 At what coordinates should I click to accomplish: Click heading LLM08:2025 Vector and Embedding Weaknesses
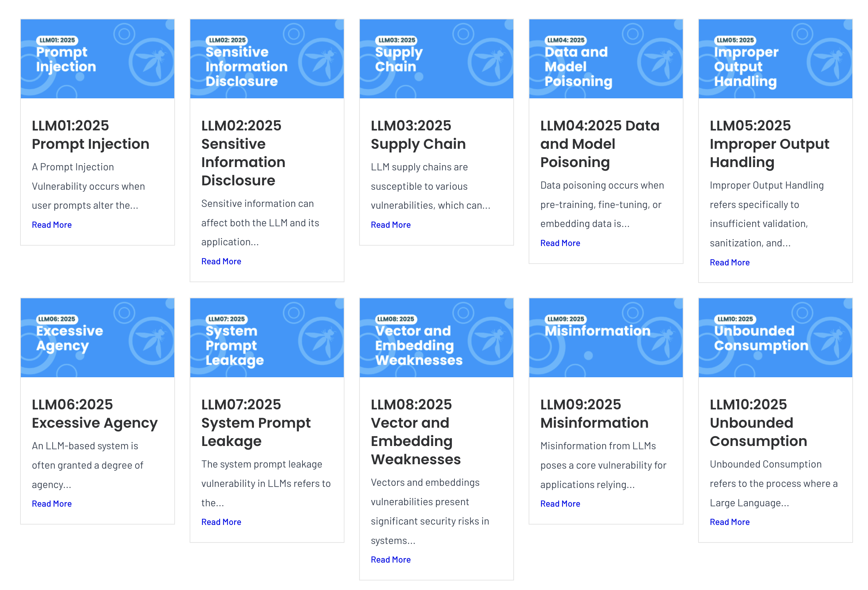coord(416,432)
